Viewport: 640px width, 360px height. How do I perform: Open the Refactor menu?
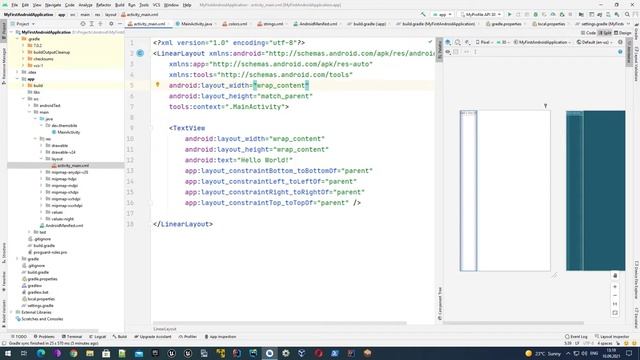click(103, 5)
